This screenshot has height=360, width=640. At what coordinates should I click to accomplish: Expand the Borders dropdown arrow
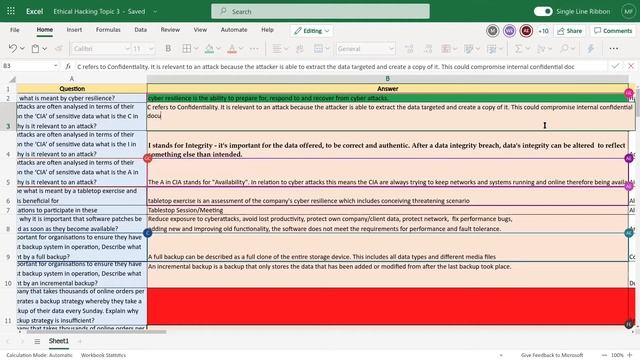point(196,49)
